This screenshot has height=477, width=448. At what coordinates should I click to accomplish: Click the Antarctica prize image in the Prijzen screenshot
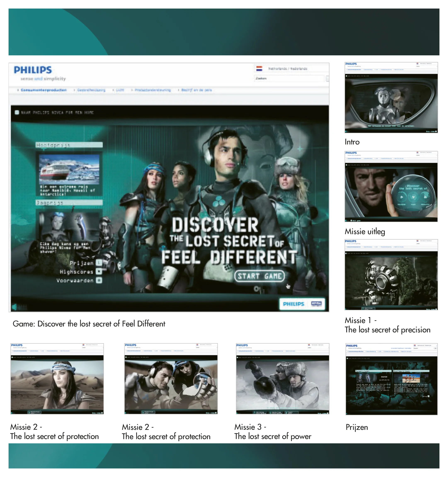411,378
